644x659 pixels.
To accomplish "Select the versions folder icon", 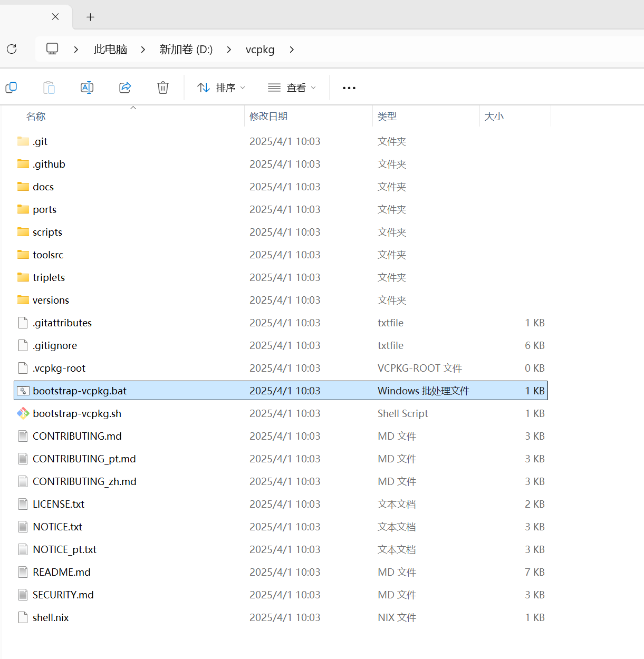I will tap(23, 299).
